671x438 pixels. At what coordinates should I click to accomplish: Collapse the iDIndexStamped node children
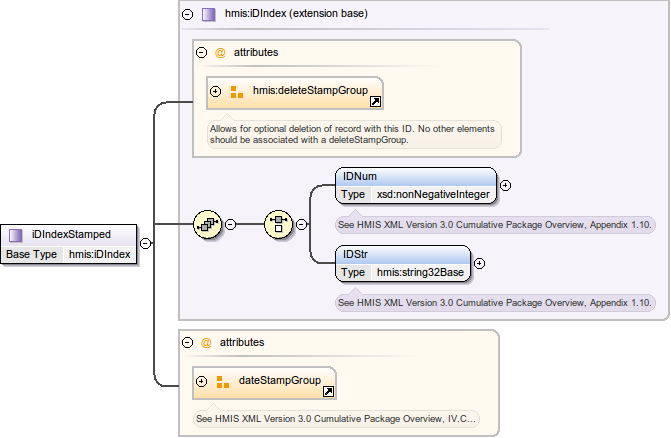click(146, 243)
